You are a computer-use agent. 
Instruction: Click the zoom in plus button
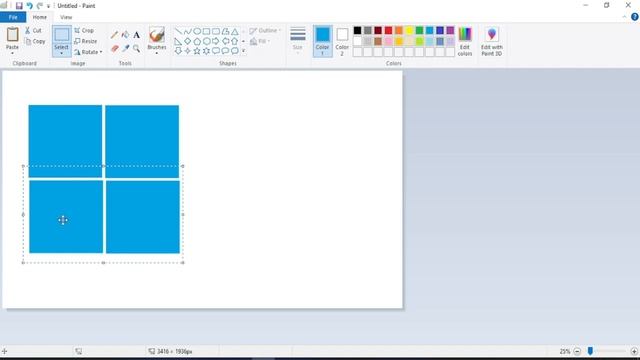[634, 351]
